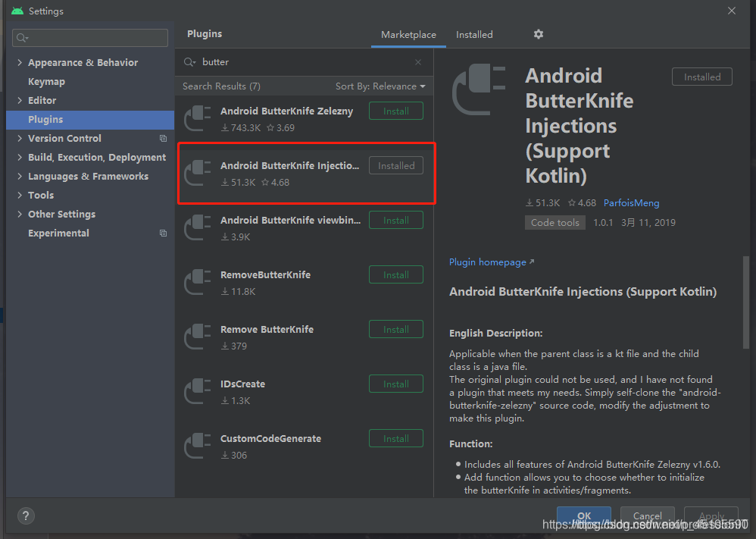Expand the Editor section
The image size is (756, 539).
20,100
